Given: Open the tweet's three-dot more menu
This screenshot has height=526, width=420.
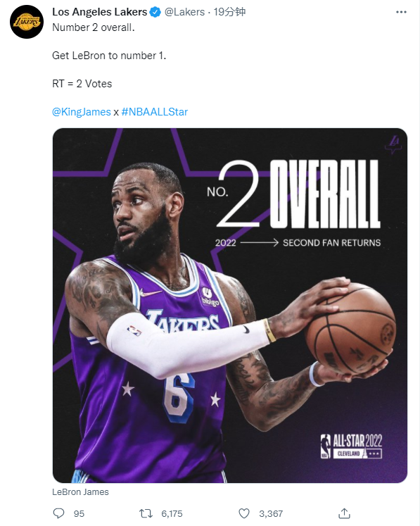Looking at the screenshot, I should [x=401, y=12].
